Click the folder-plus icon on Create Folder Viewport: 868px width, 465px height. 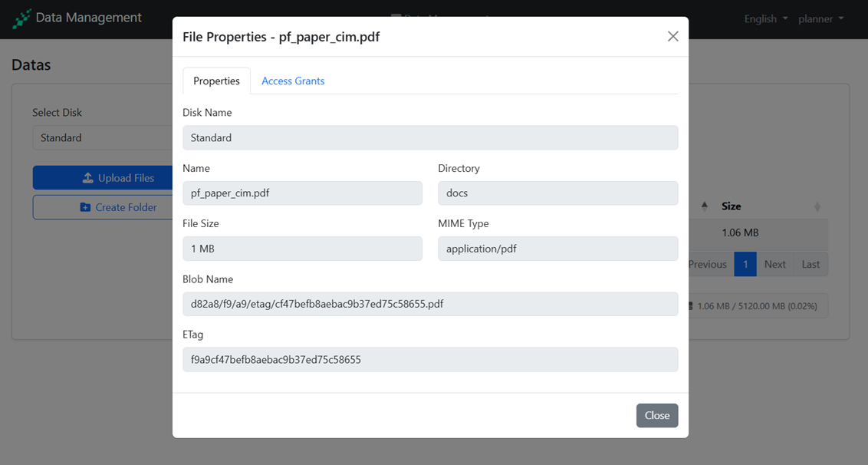click(x=85, y=207)
